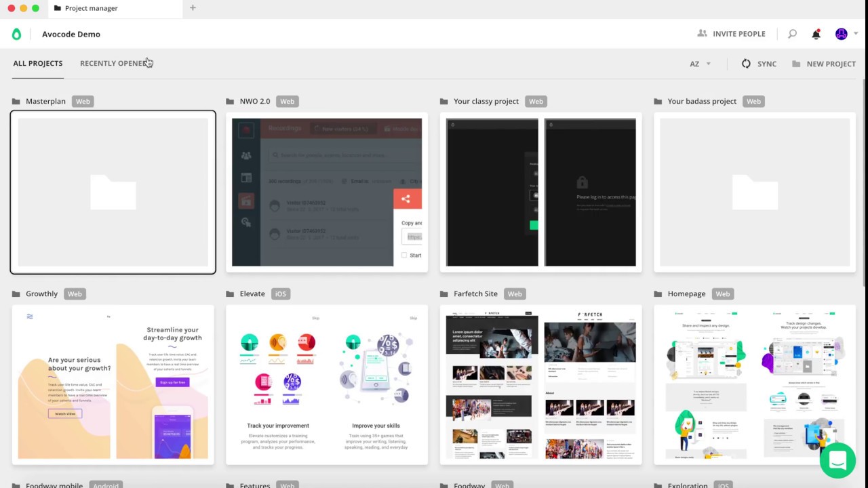This screenshot has width=868, height=488.
Task: Click the Exploration project title
Action: [688, 485]
